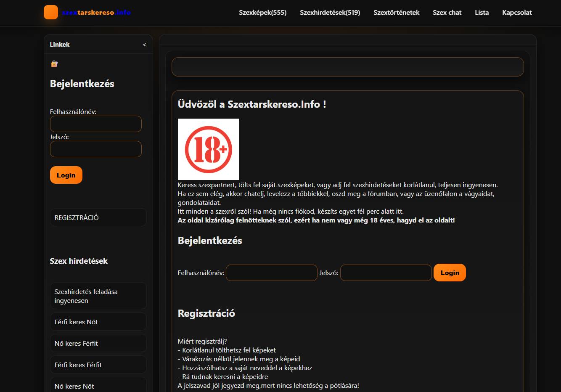Click the main Regisztráció heading
Viewport: 561px width, 392px height.
point(206,313)
